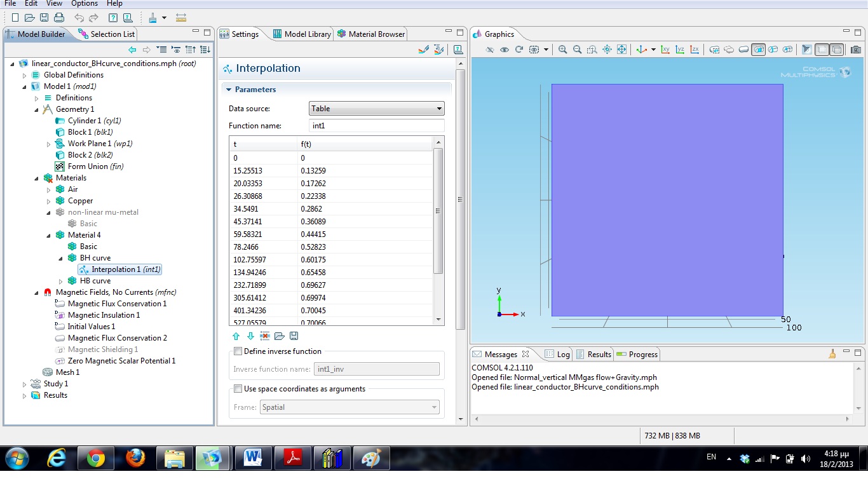Click the Plot icon in Settings toolbar
The height and width of the screenshot is (488, 868).
(424, 50)
